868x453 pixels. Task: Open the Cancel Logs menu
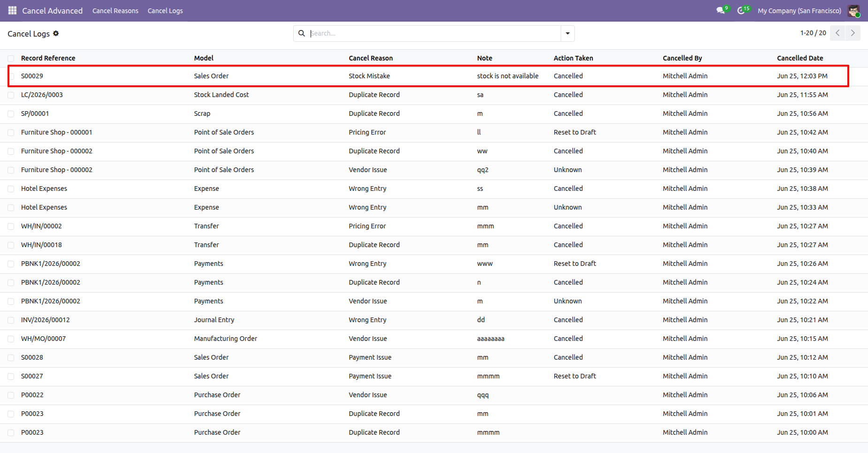click(x=165, y=10)
